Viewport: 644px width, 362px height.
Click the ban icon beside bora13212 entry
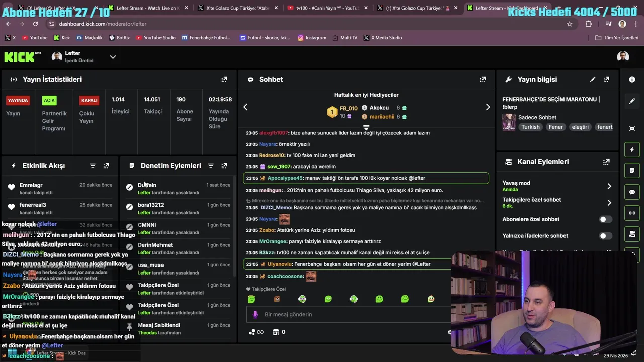point(129,207)
